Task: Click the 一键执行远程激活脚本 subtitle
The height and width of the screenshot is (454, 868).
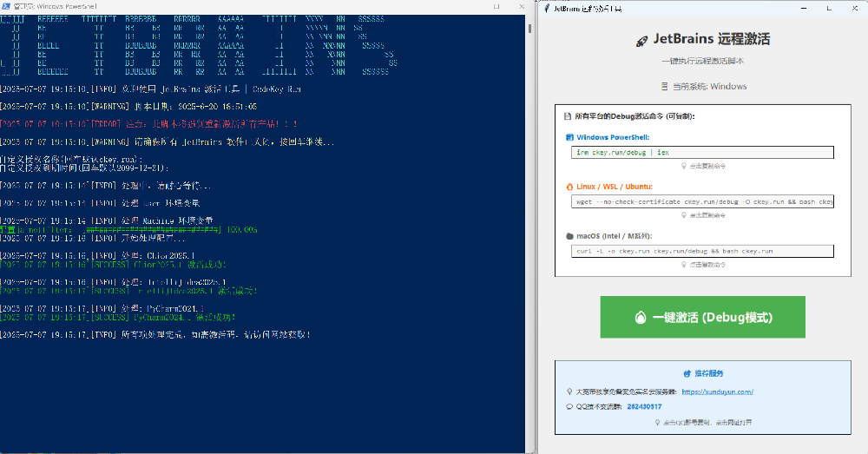Action: 702,61
